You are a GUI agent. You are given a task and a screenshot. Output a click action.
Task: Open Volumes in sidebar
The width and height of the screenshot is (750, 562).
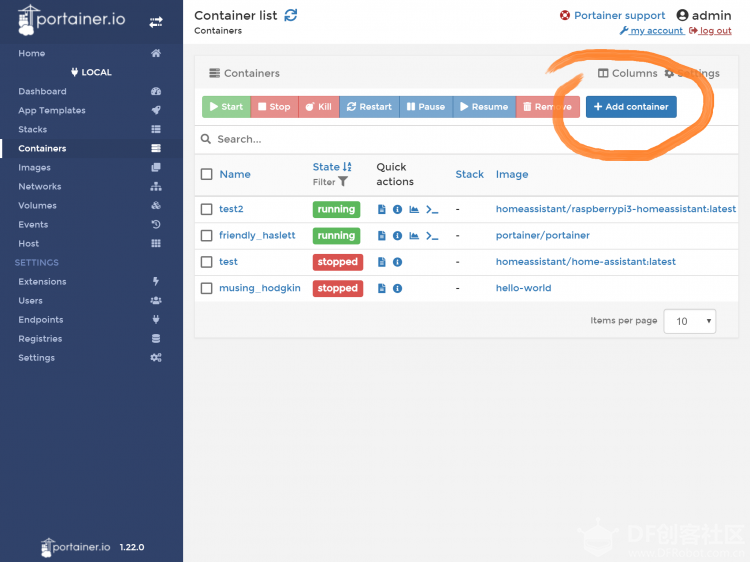pos(91,206)
